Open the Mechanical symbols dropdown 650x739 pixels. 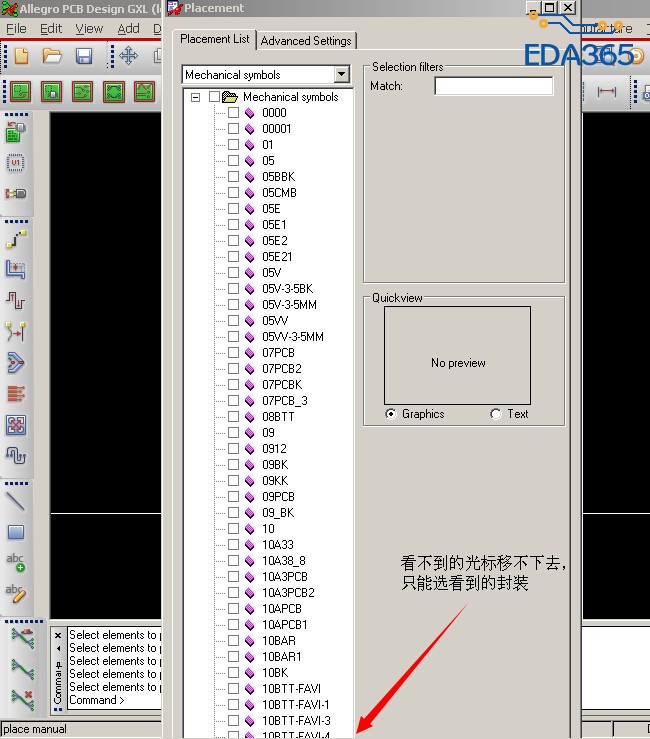(342, 74)
